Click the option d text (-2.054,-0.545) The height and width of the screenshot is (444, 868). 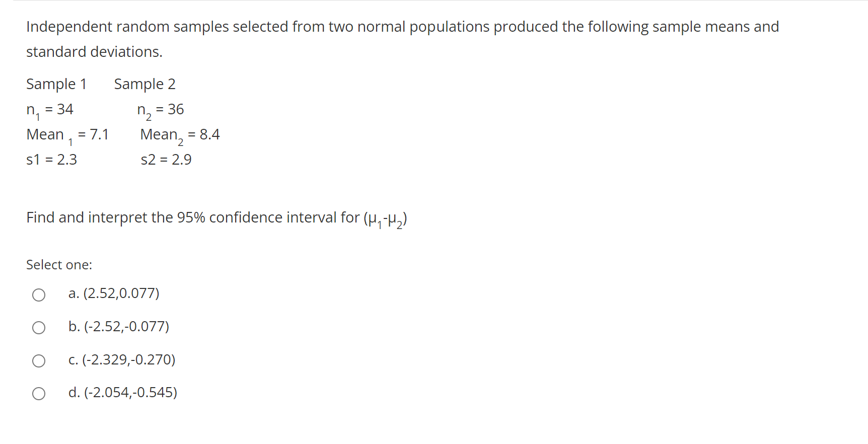click(123, 393)
